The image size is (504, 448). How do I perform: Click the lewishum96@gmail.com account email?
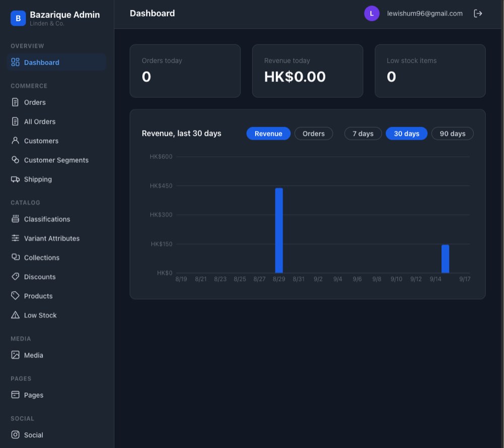[x=424, y=14]
